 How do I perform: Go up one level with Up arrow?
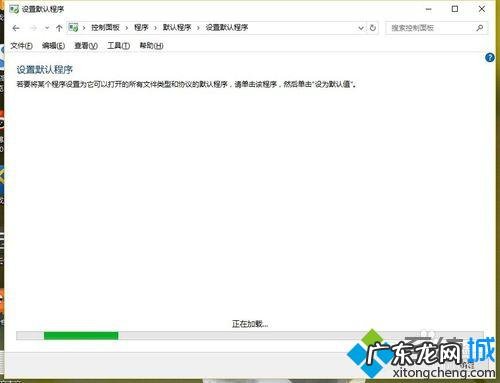(x=59, y=28)
